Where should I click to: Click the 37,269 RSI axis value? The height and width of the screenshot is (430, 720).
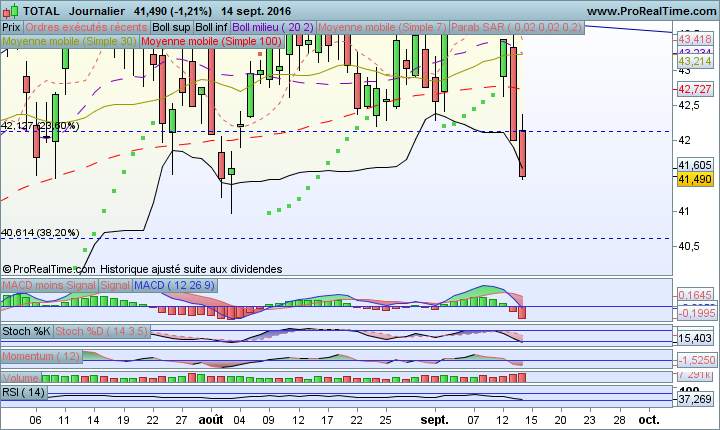click(x=695, y=399)
